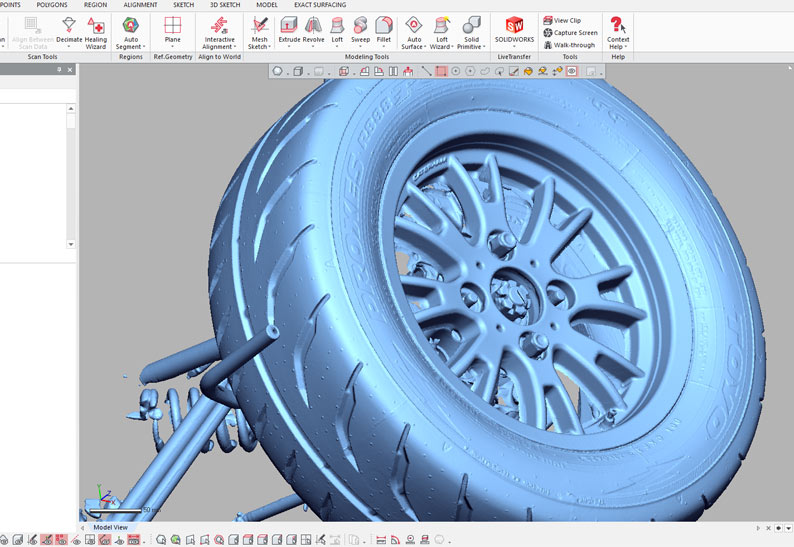This screenshot has width=794, height=547.
Task: Pick Polygon selection mode icon
Action: [470, 71]
